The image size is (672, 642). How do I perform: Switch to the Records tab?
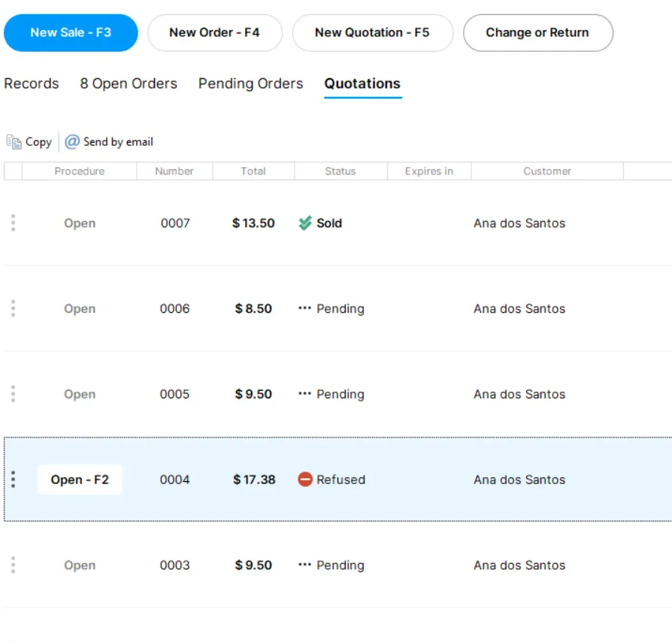pos(32,83)
